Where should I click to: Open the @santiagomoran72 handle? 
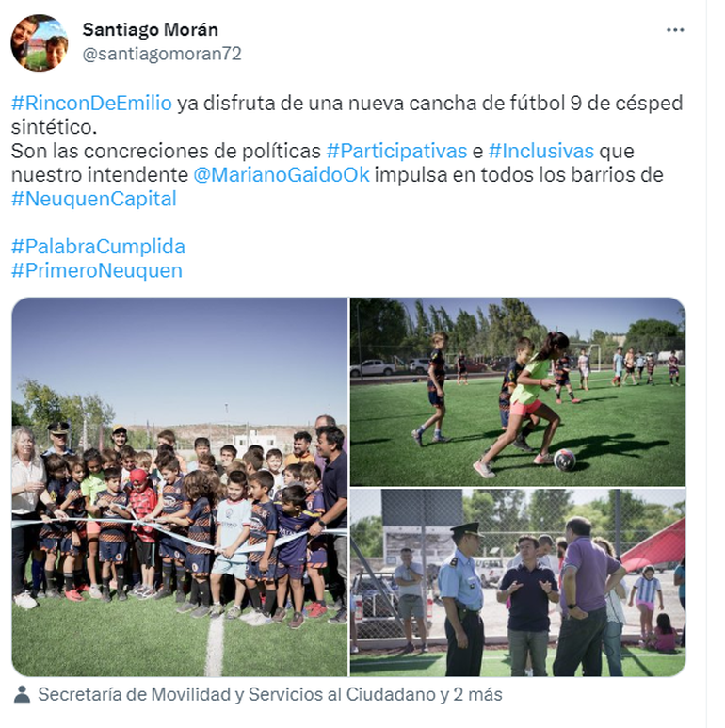(x=162, y=54)
